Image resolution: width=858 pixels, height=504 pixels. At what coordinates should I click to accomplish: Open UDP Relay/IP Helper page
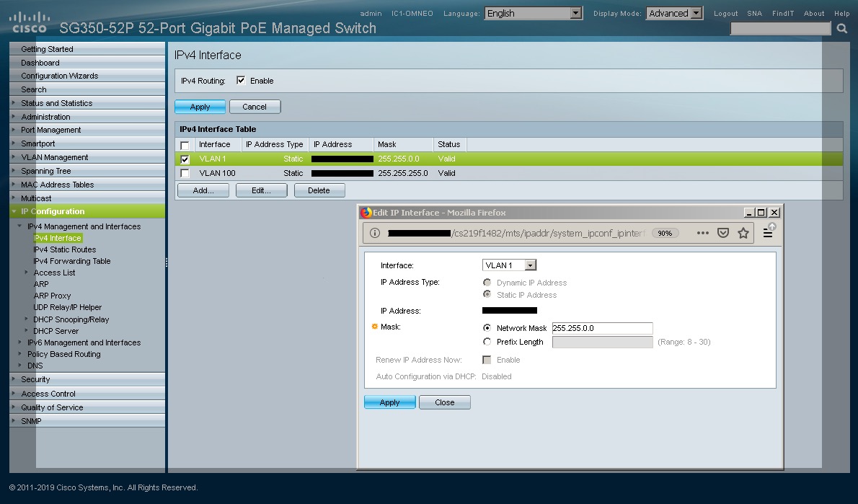(67, 307)
